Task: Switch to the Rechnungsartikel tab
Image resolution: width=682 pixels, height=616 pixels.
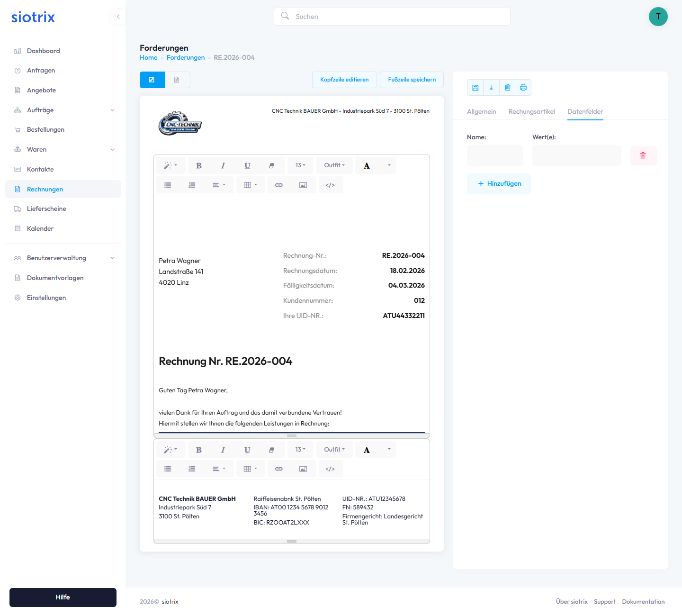Action: pos(531,111)
